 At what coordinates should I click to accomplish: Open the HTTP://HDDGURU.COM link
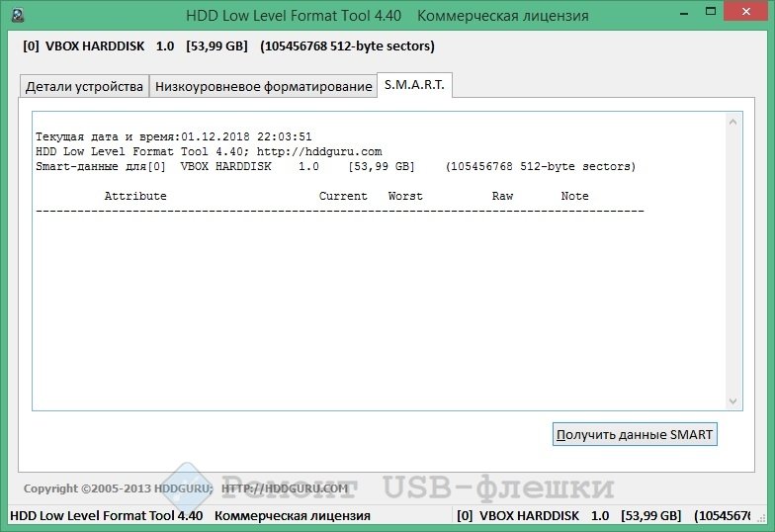click(285, 488)
